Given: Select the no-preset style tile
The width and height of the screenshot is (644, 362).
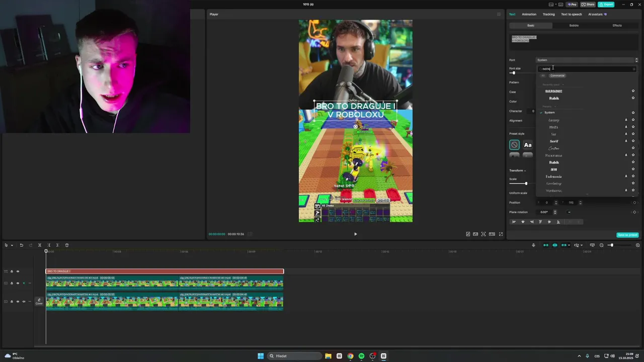Looking at the screenshot, I should tap(514, 145).
